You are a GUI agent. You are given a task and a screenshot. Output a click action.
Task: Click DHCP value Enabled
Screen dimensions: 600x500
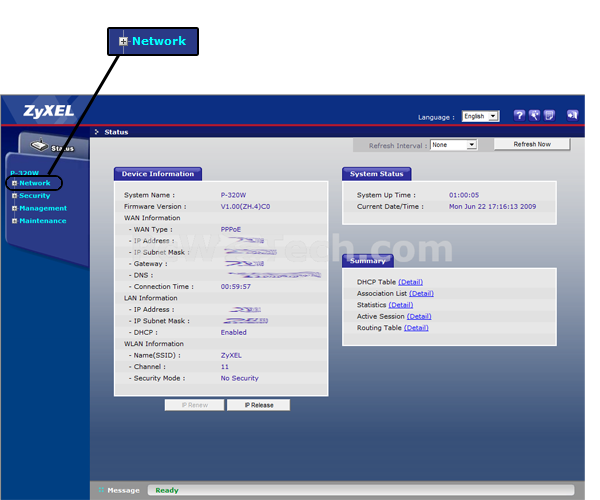tap(233, 333)
